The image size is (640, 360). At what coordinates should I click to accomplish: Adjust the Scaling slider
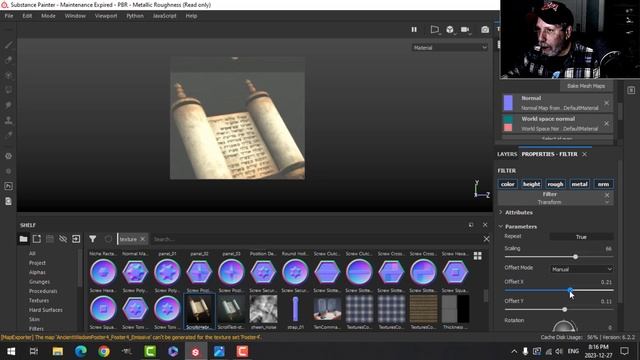559,257
